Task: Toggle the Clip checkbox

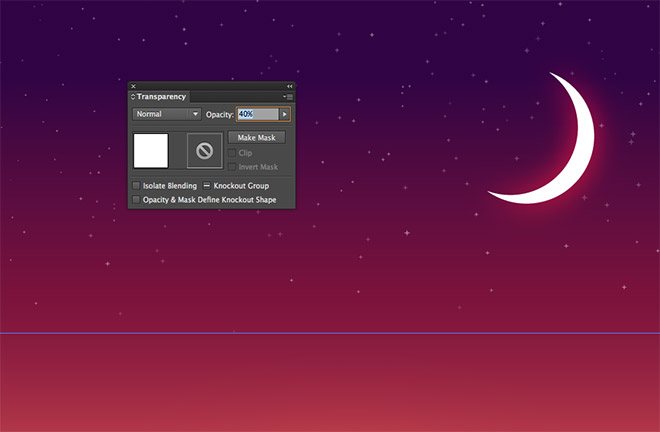Action: tap(232, 152)
